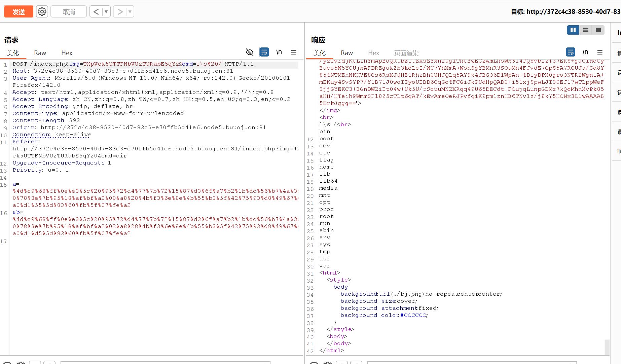Switch response view to Hex tab
The image size is (621, 364).
pyautogui.click(x=373, y=53)
